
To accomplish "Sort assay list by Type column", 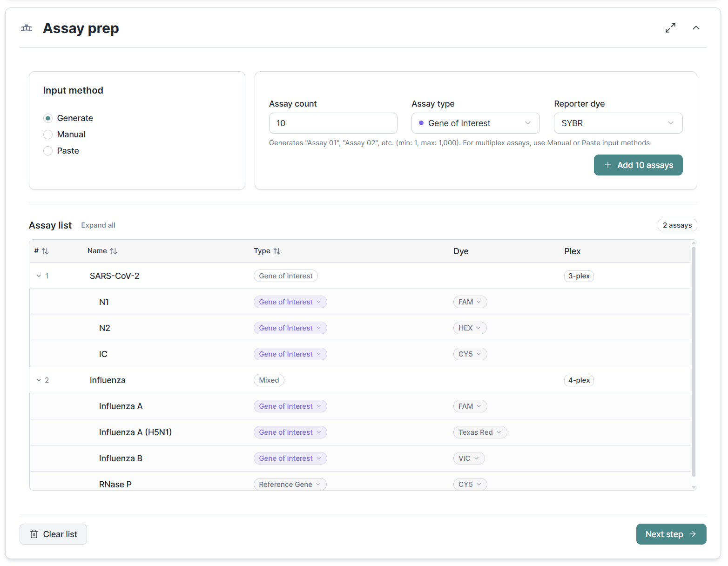I will (x=277, y=251).
